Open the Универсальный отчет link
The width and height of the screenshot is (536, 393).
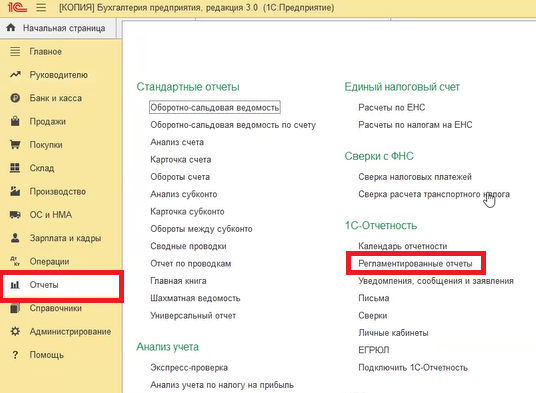coord(193,315)
